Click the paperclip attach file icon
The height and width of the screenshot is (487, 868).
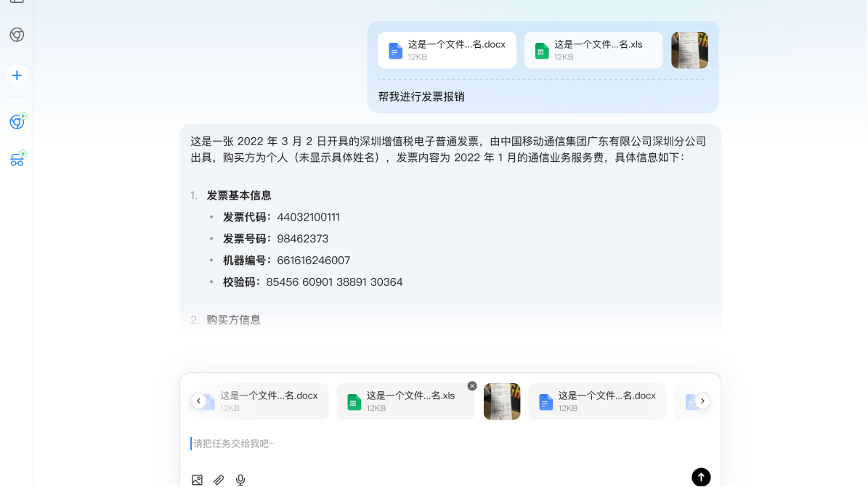[x=219, y=480]
